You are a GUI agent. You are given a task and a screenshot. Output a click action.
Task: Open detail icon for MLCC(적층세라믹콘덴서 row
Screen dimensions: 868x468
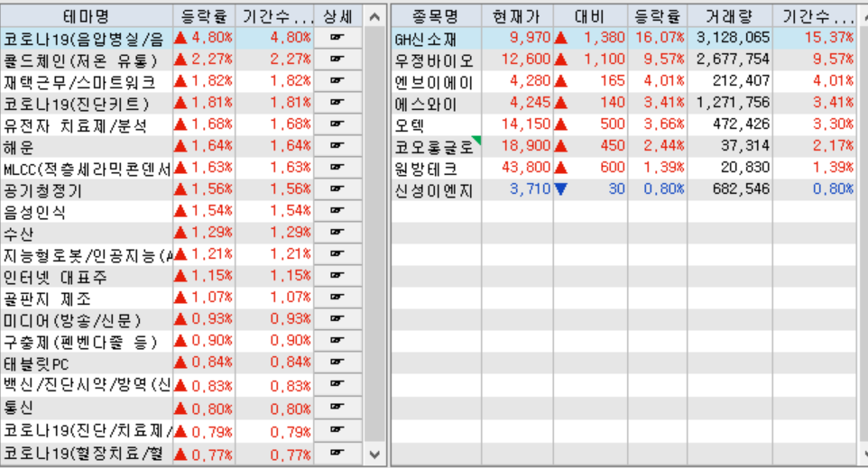[337, 167]
